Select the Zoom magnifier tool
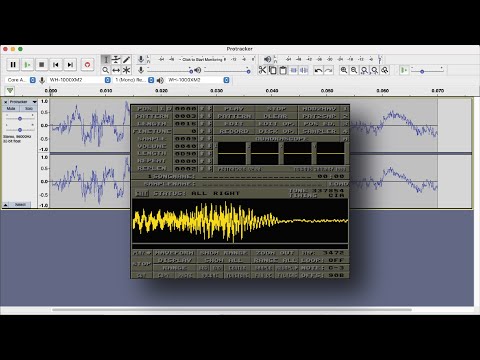 [x=106, y=70]
